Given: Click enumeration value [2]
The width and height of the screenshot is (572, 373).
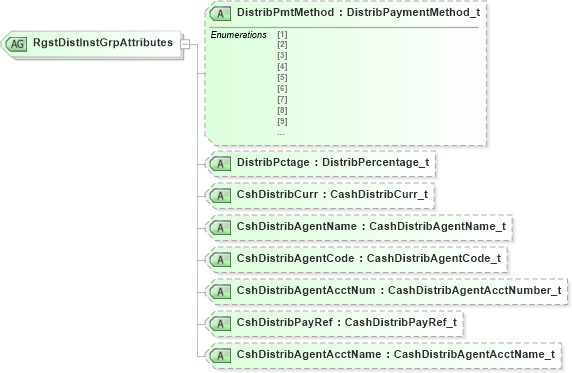Looking at the screenshot, I should pyautogui.click(x=282, y=45).
